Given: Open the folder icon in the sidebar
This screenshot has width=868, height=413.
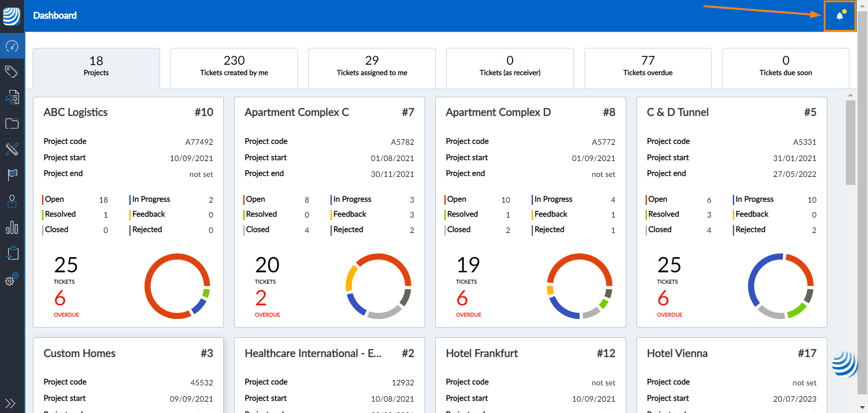Looking at the screenshot, I should [x=12, y=123].
